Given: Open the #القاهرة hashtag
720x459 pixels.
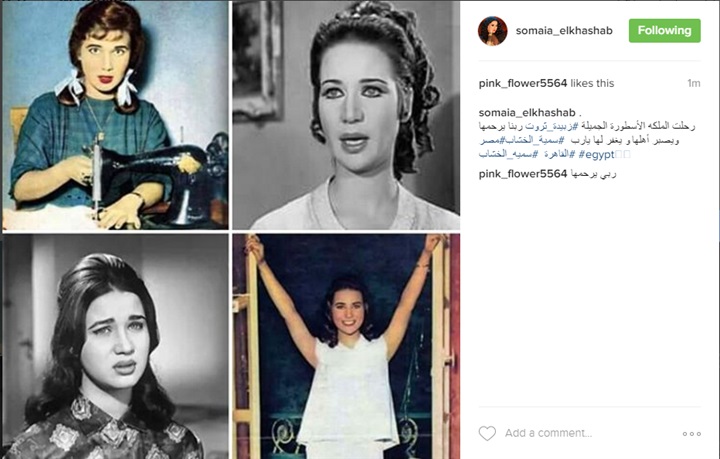Looking at the screenshot, I should coord(559,154).
